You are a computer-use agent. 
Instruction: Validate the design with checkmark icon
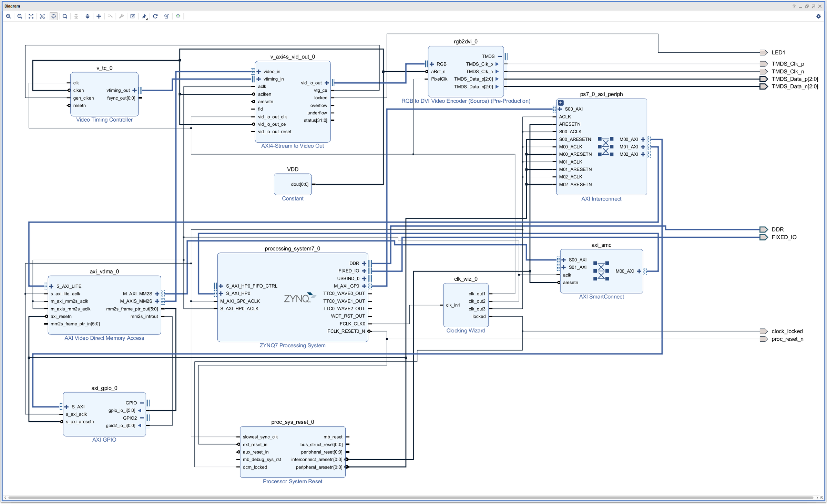[x=133, y=16]
